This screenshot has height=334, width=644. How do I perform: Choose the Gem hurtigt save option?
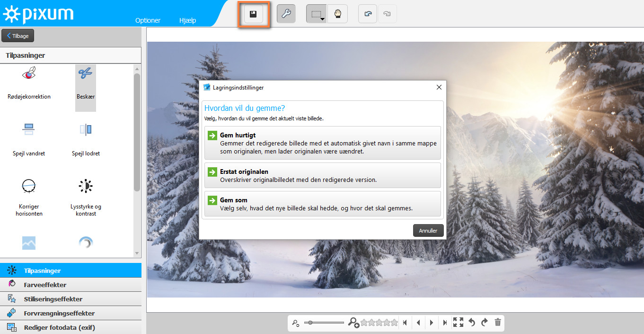[x=322, y=143]
